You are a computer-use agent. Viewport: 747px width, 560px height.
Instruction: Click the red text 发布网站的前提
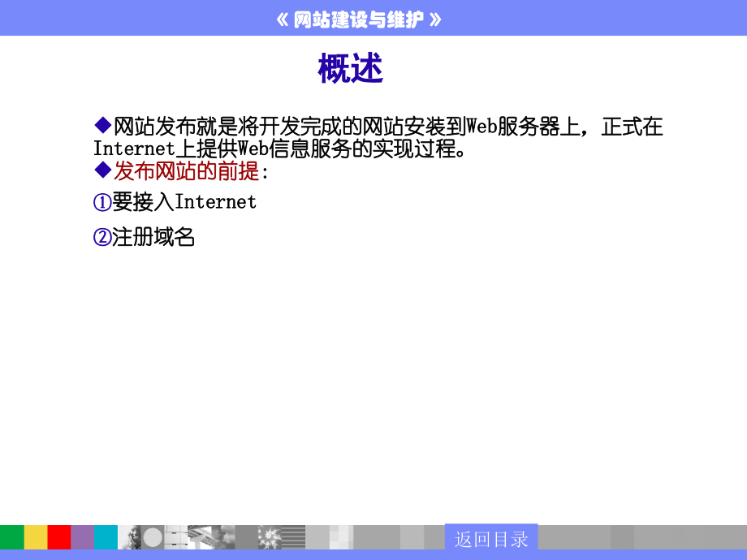click(186, 171)
